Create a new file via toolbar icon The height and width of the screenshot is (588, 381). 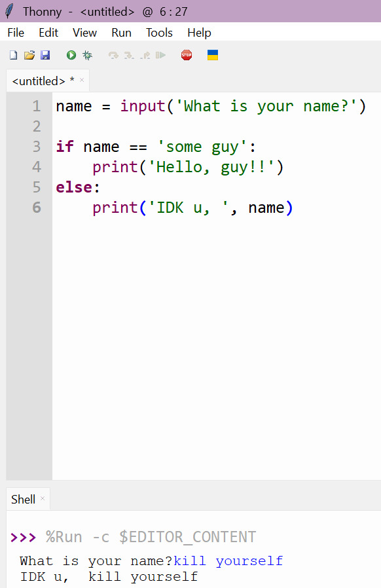click(14, 56)
